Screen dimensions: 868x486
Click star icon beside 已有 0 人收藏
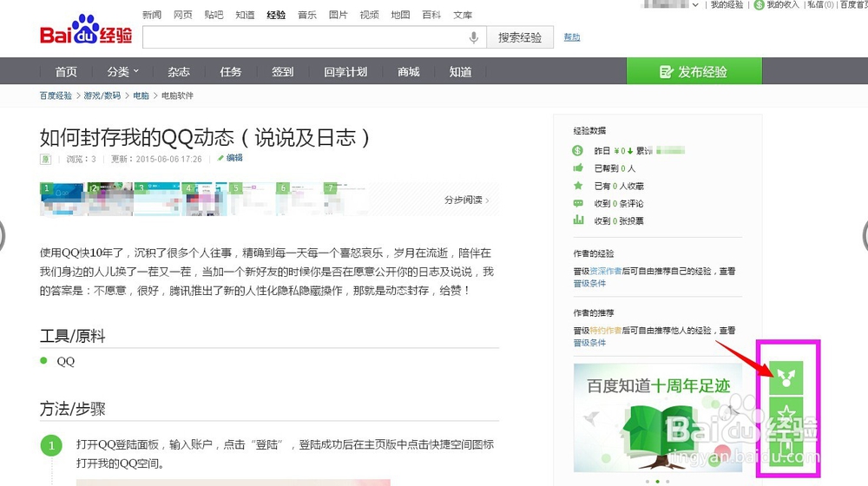pyautogui.click(x=578, y=186)
